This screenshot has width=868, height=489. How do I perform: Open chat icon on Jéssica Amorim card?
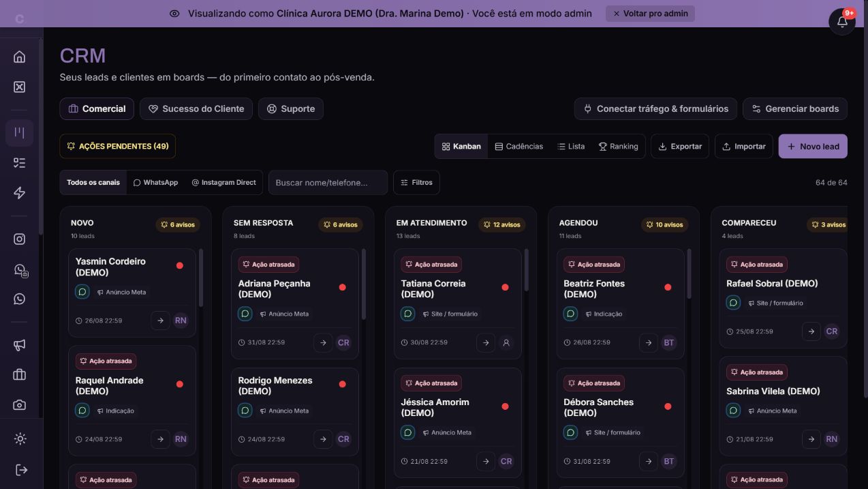(x=407, y=432)
